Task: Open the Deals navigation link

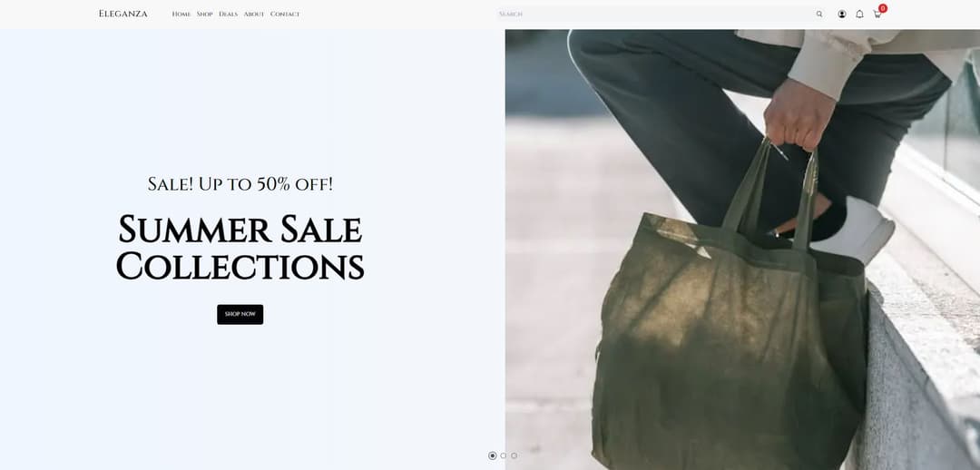Action: 228,14
